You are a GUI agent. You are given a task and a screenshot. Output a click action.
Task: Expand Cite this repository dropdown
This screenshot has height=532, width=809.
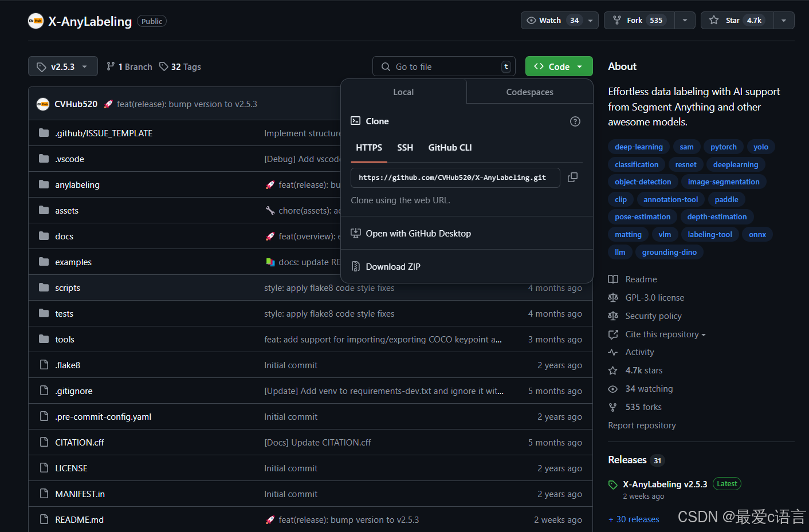tap(665, 334)
